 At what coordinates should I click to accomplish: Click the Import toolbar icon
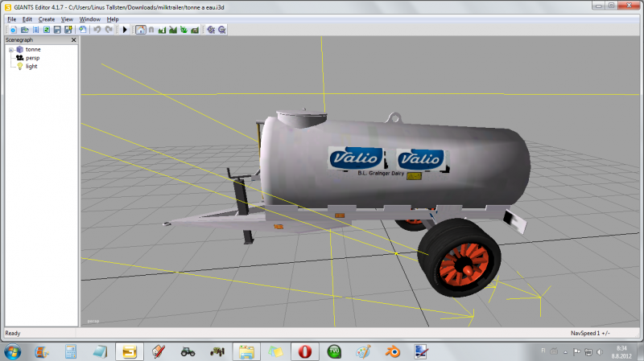coord(35,30)
